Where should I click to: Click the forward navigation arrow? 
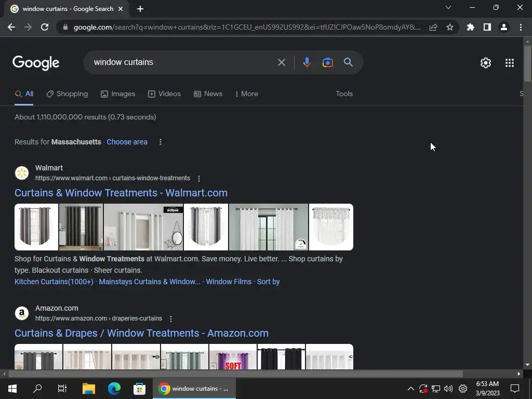click(28, 27)
